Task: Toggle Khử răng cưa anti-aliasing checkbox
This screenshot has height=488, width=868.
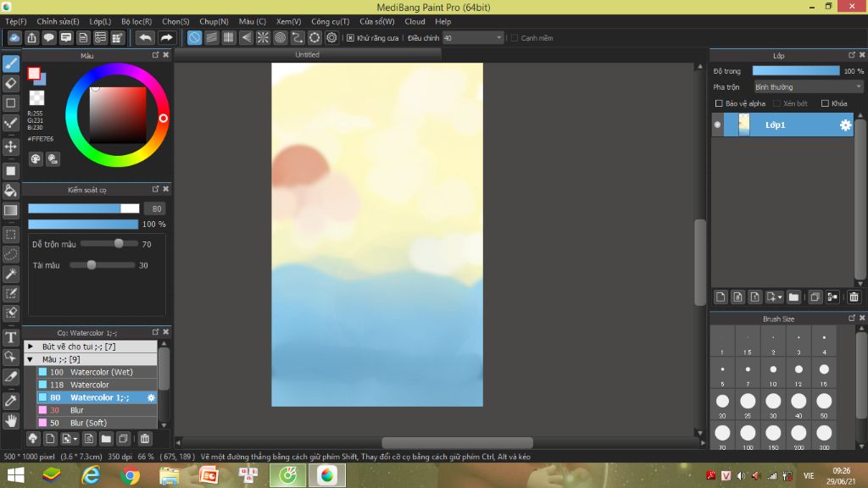Action: coord(350,38)
